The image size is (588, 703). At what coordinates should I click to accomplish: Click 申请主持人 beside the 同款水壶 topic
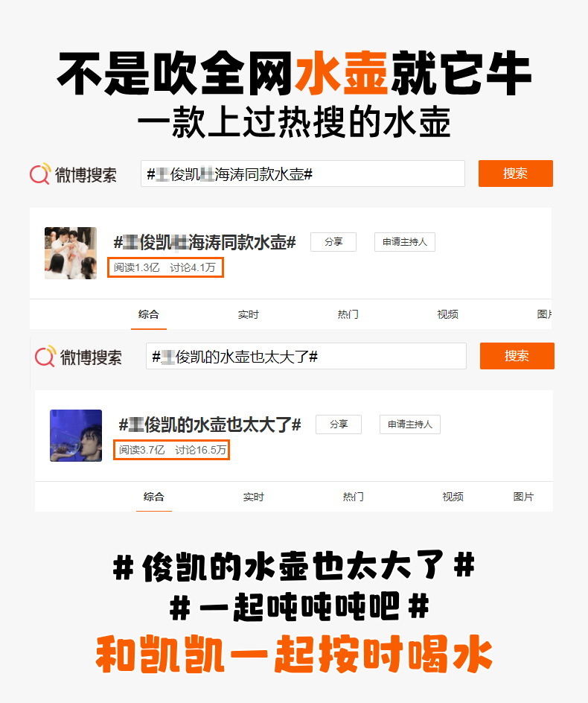pos(405,242)
